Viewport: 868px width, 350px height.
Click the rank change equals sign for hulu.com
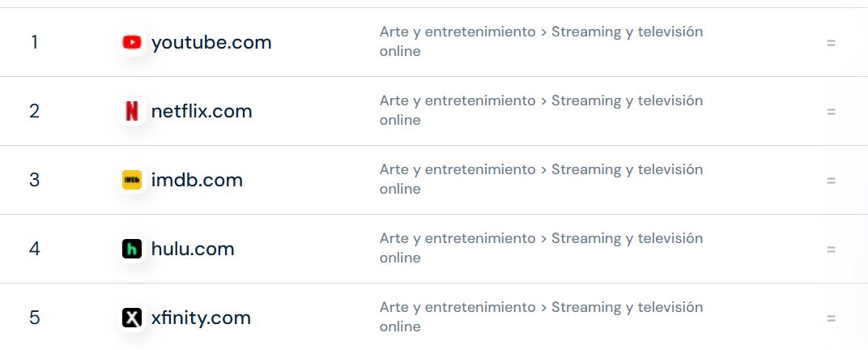pos(831,250)
